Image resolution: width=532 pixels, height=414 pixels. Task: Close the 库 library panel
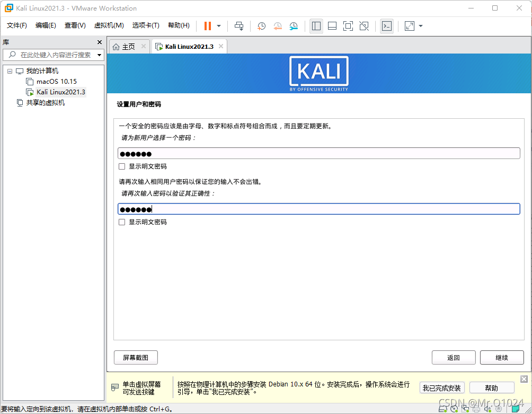pyautogui.click(x=100, y=42)
